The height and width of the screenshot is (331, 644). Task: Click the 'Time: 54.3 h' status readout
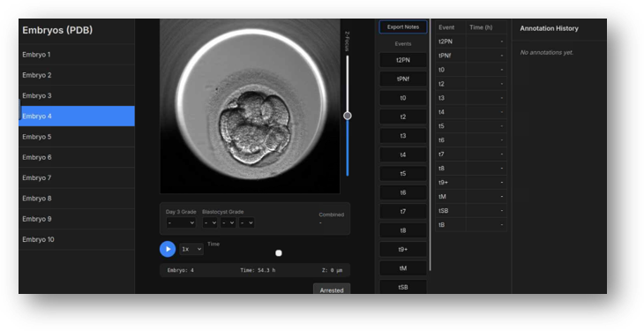click(x=258, y=270)
